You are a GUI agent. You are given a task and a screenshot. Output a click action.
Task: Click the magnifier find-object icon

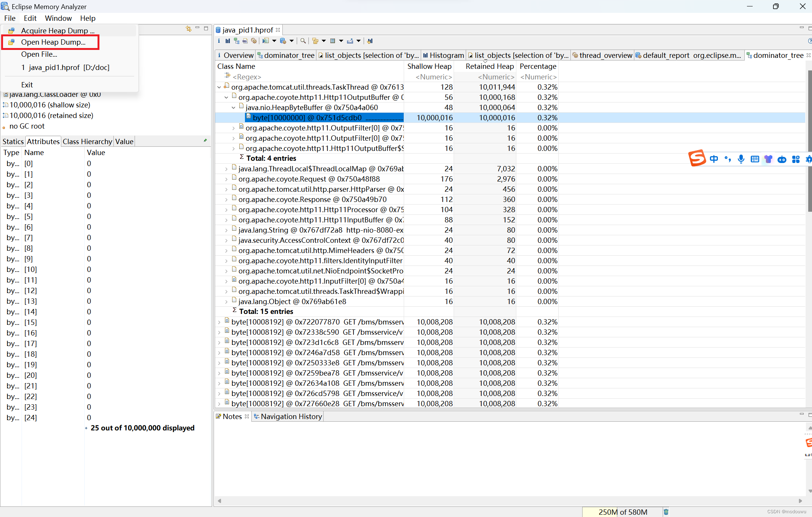[303, 41]
